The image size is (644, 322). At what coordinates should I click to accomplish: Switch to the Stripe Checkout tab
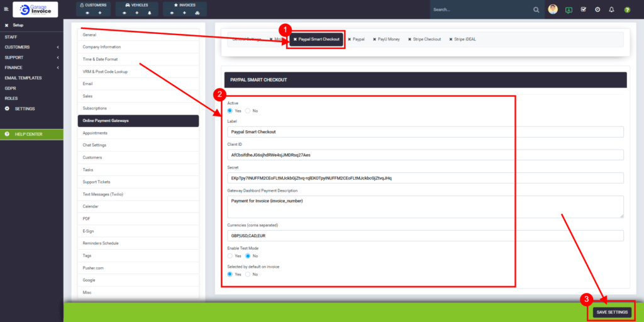click(425, 40)
